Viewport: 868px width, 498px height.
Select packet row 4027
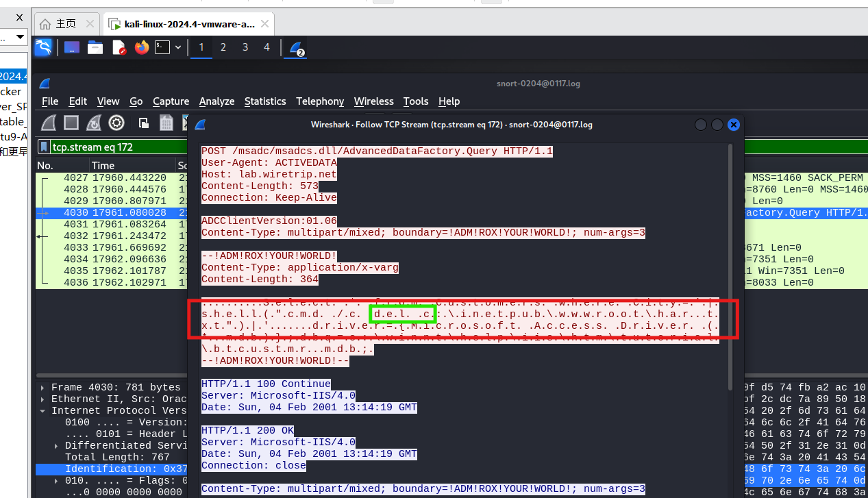point(112,177)
